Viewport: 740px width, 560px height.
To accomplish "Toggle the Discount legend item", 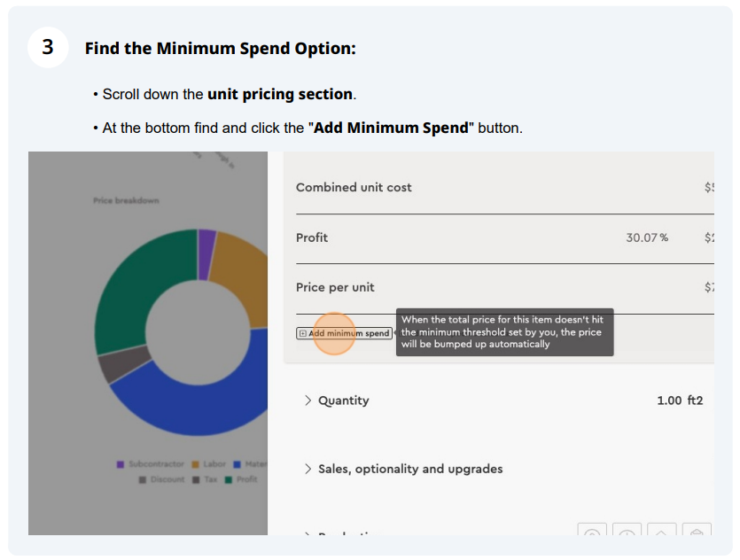I will tap(160, 479).
